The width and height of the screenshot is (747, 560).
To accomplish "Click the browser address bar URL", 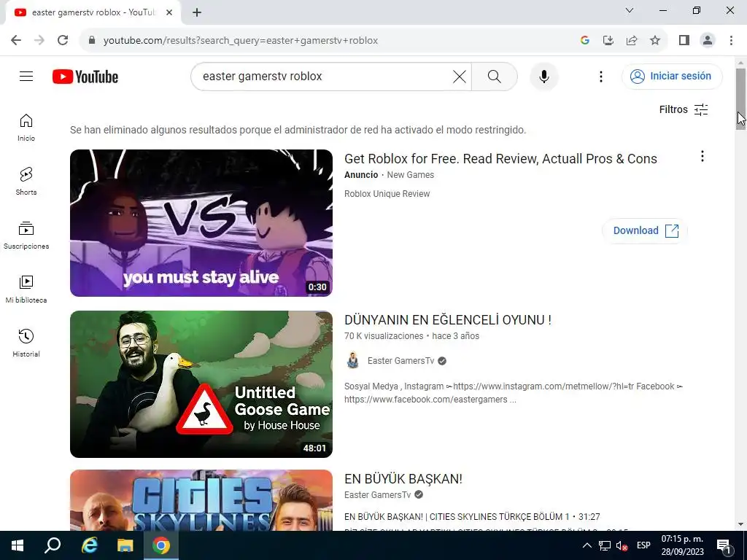I will click(241, 41).
